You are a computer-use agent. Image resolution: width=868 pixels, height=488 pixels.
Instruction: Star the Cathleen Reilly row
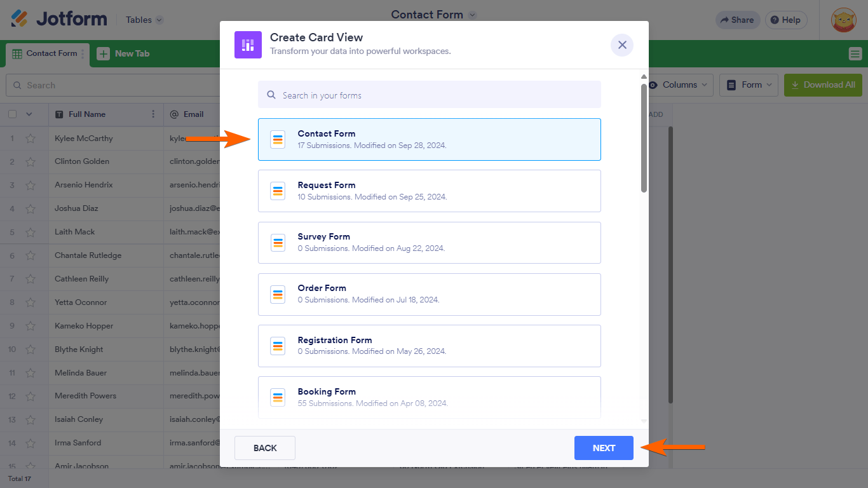[30, 279]
